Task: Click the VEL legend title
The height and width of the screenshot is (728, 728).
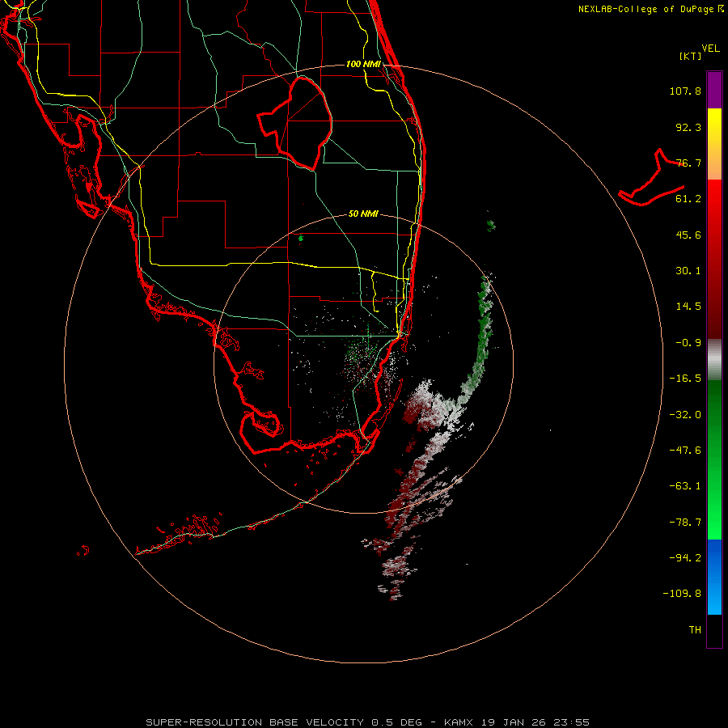Action: (710, 49)
